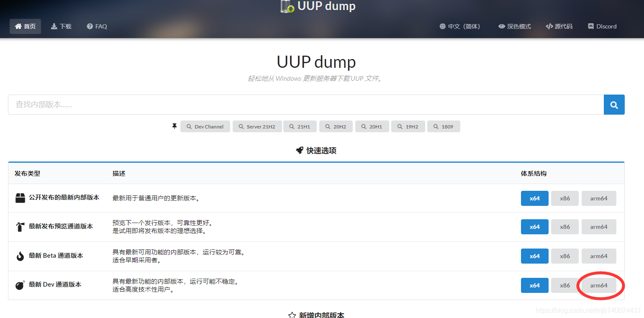The height and width of the screenshot is (318, 644).
Task: Choose x64 for 最新 Dev 通道版本
Action: click(x=535, y=285)
